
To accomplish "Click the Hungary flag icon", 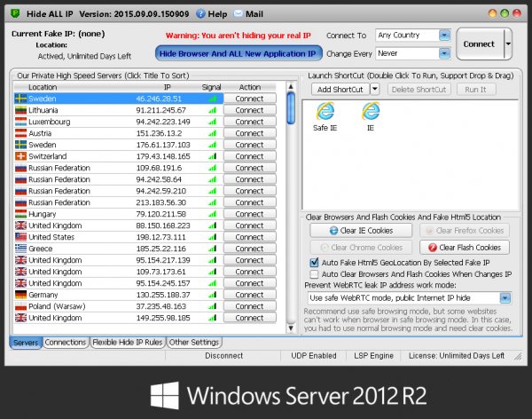I will coord(20,214).
